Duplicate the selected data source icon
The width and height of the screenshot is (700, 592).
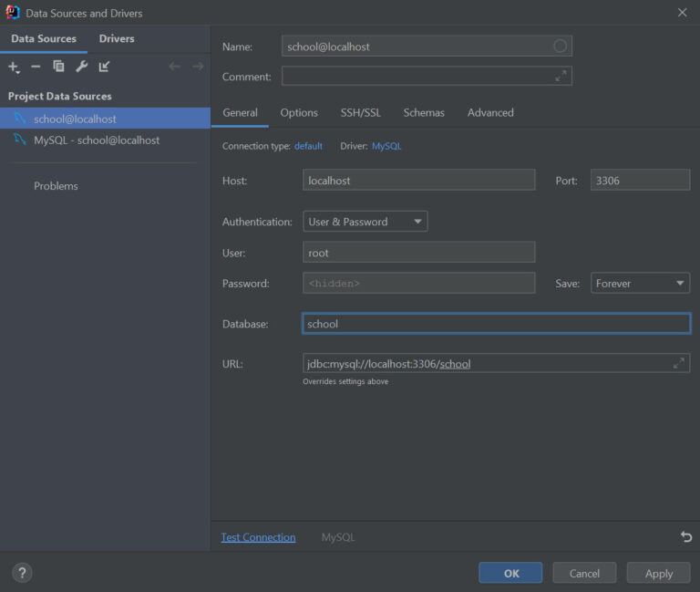tap(58, 67)
